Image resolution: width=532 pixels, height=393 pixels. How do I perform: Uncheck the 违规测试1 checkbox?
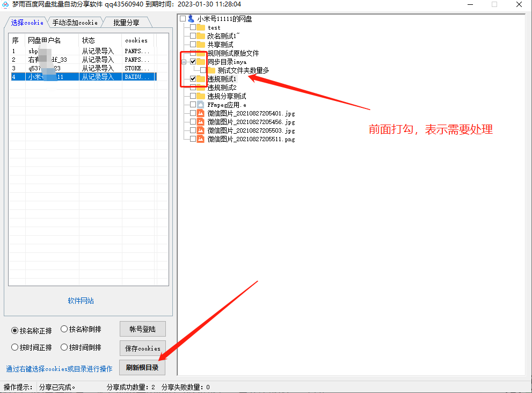tap(194, 79)
